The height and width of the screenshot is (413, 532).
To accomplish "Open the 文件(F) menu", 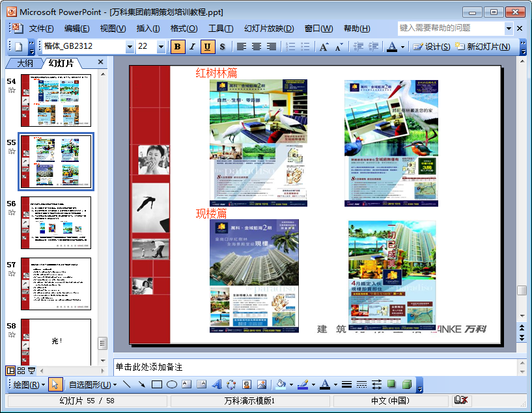I will point(41,29).
